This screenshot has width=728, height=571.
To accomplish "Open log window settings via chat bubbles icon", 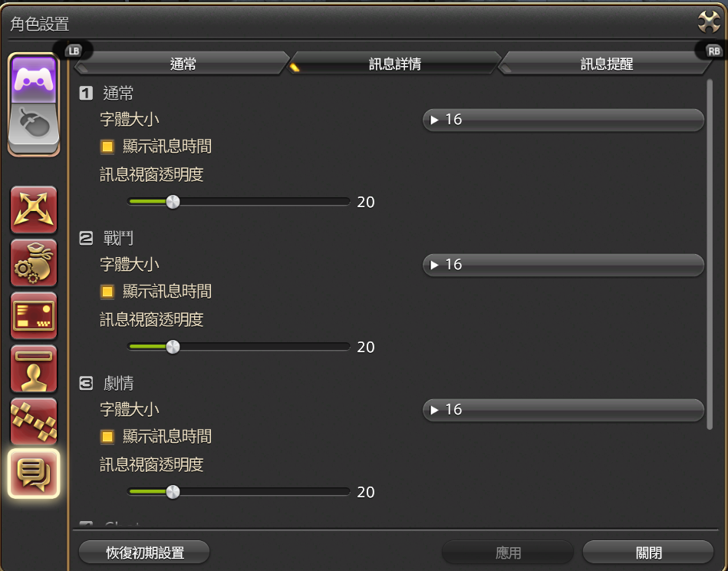I will pos(34,474).
